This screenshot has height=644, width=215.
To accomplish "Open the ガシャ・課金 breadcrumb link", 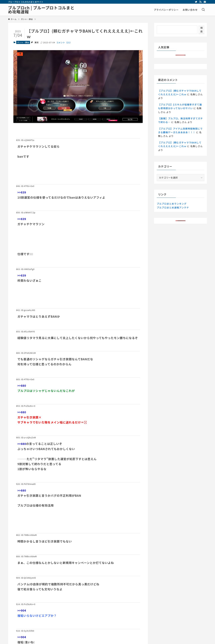I will 27,19.
